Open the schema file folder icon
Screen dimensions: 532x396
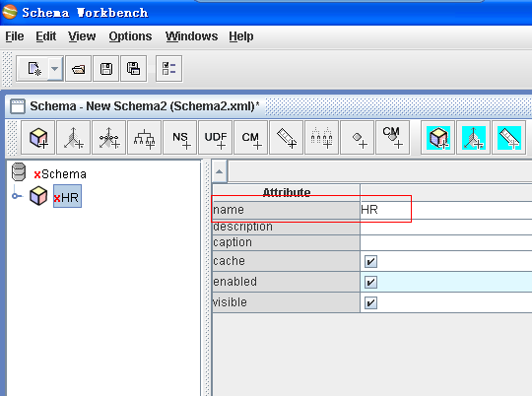79,69
